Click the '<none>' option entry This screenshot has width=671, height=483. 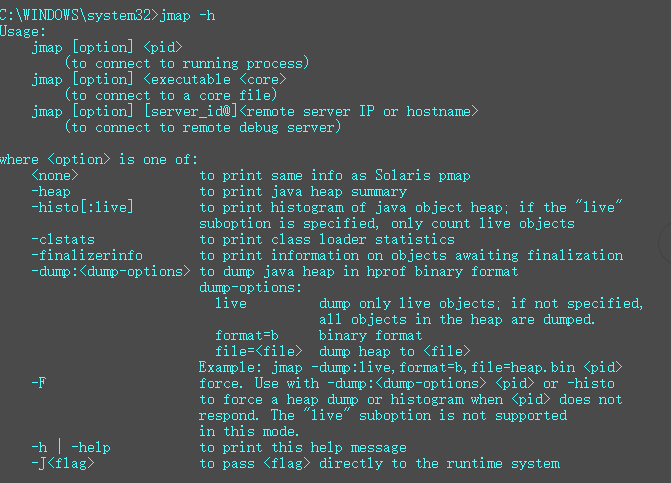55,175
